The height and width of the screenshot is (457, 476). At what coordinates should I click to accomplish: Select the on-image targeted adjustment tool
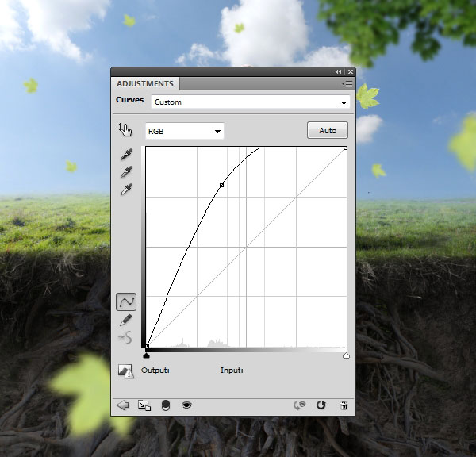pyautogui.click(x=125, y=130)
